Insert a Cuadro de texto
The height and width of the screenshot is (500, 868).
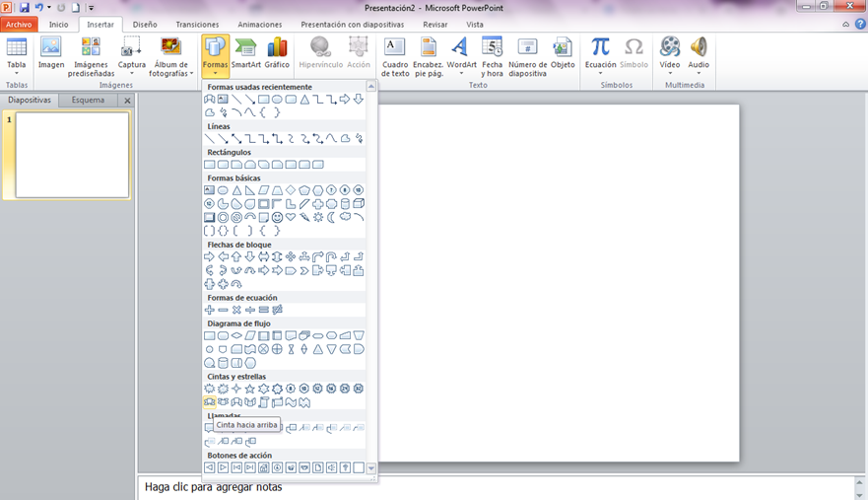(395, 56)
